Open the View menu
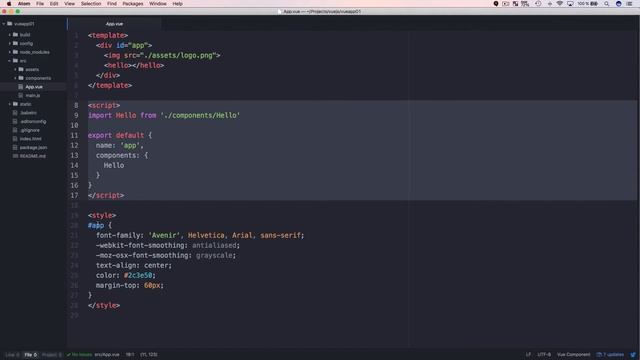Viewport: 640px width, 360px height. coord(69,4)
